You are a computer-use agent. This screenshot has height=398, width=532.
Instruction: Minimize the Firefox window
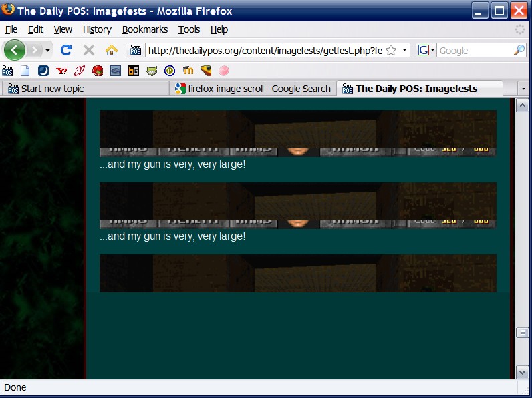[479, 11]
